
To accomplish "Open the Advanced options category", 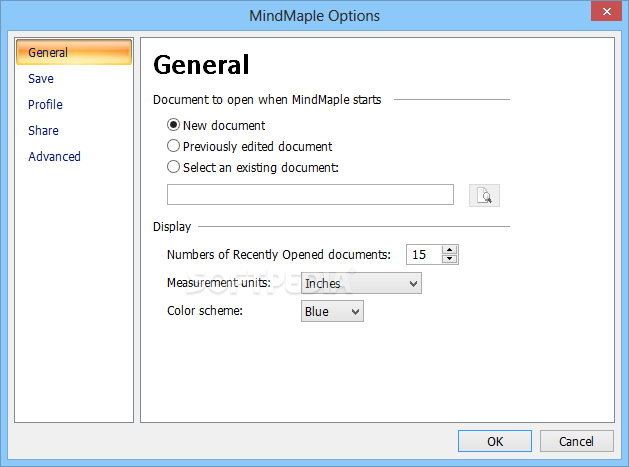I will click(55, 156).
